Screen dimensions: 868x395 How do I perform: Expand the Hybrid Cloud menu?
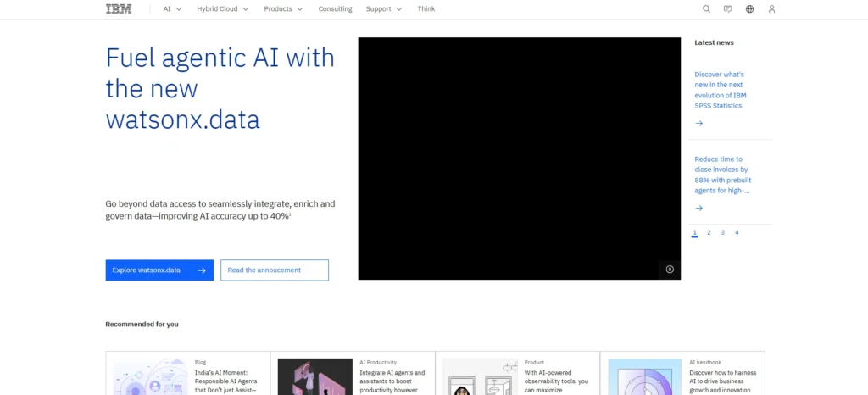[223, 8]
